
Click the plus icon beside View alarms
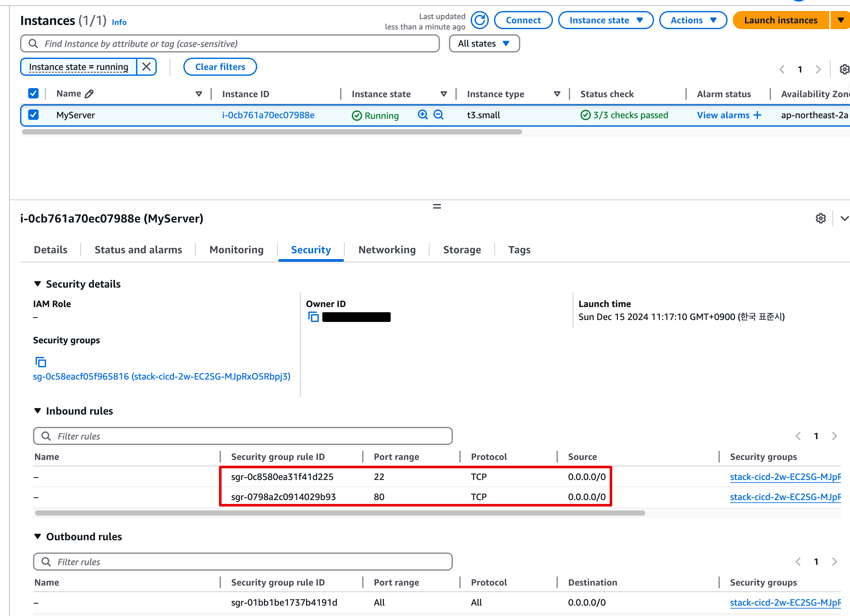pyautogui.click(x=757, y=115)
